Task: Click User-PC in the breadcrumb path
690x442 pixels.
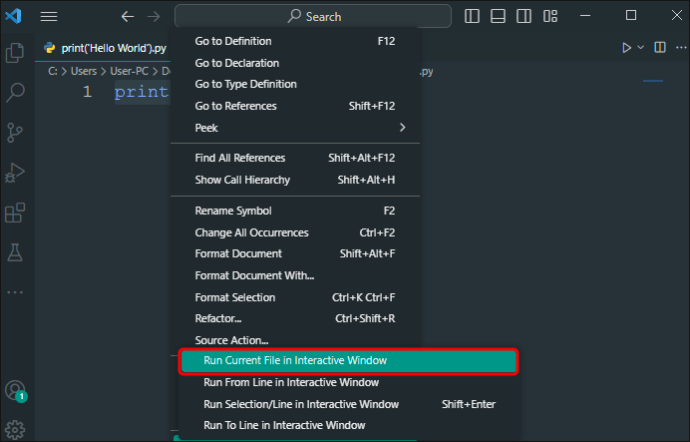Action: (x=129, y=71)
